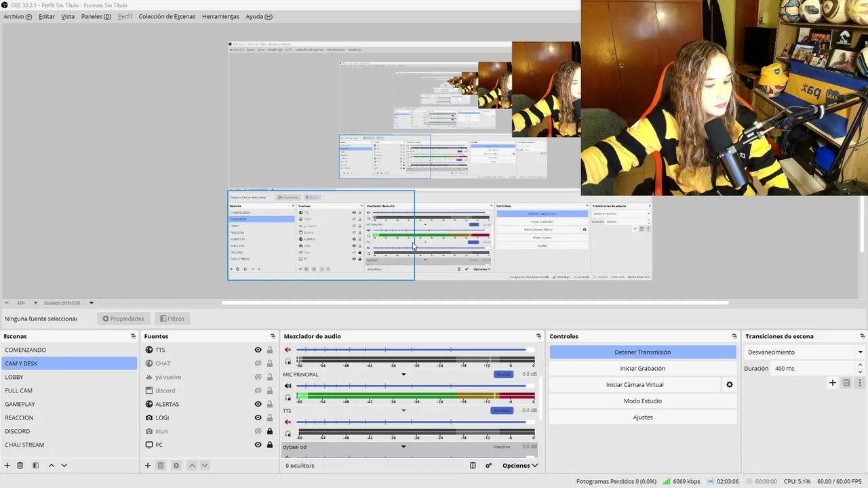
Task: Mute the MIC PRINCIPAL audio channel
Action: [x=288, y=386]
